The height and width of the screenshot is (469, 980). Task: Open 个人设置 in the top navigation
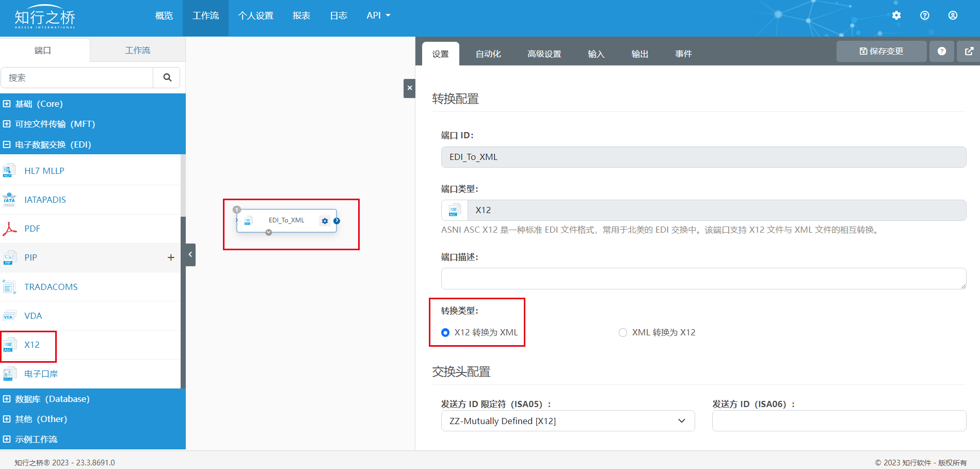click(255, 15)
